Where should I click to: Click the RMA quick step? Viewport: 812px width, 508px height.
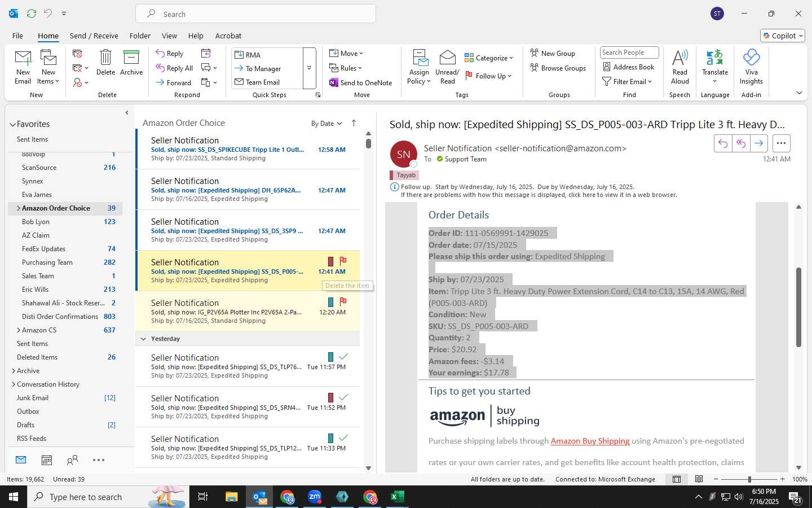tap(268, 55)
